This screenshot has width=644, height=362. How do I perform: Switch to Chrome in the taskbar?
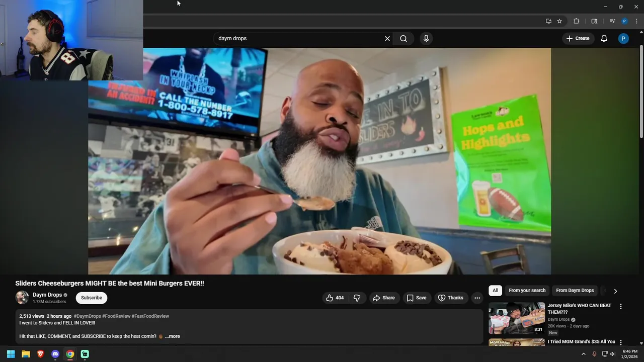coord(70,354)
